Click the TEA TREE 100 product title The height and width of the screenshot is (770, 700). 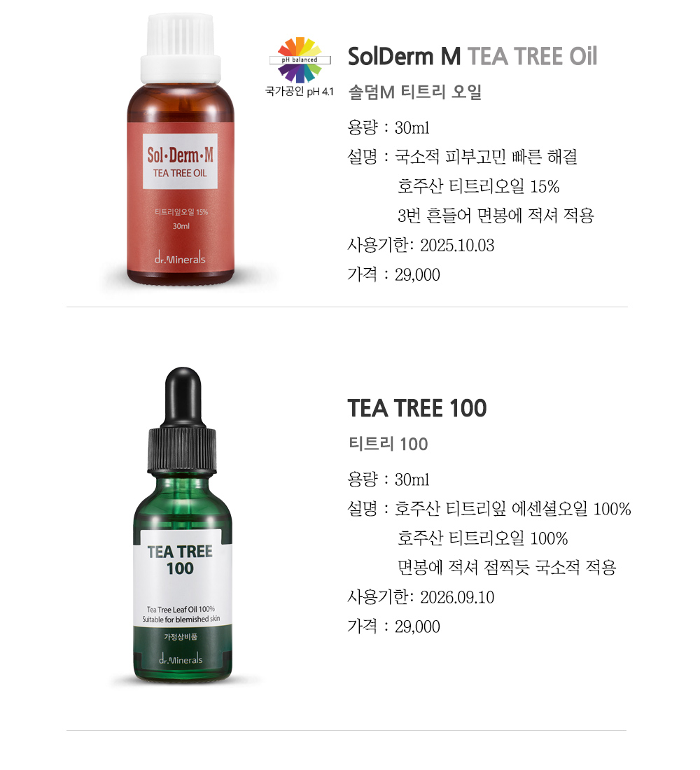[417, 408]
